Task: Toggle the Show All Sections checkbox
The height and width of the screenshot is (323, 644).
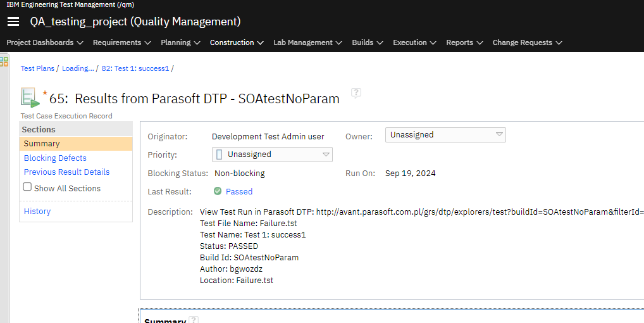Action: point(27,187)
